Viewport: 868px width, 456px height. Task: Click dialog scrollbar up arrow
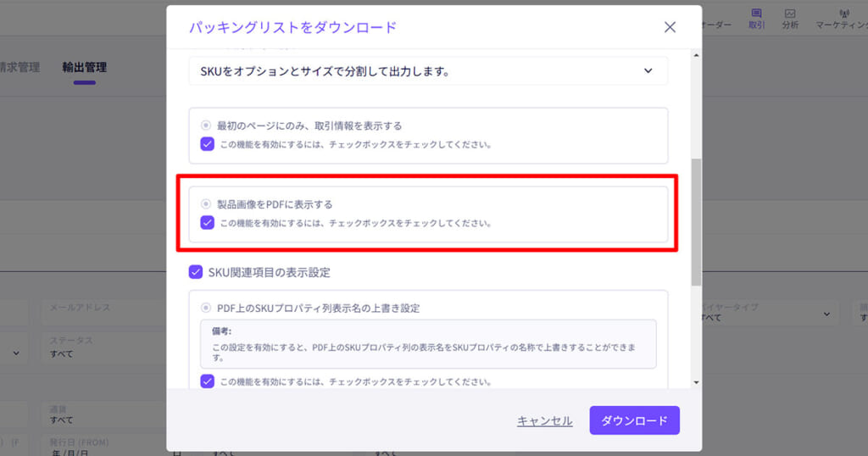tap(696, 55)
